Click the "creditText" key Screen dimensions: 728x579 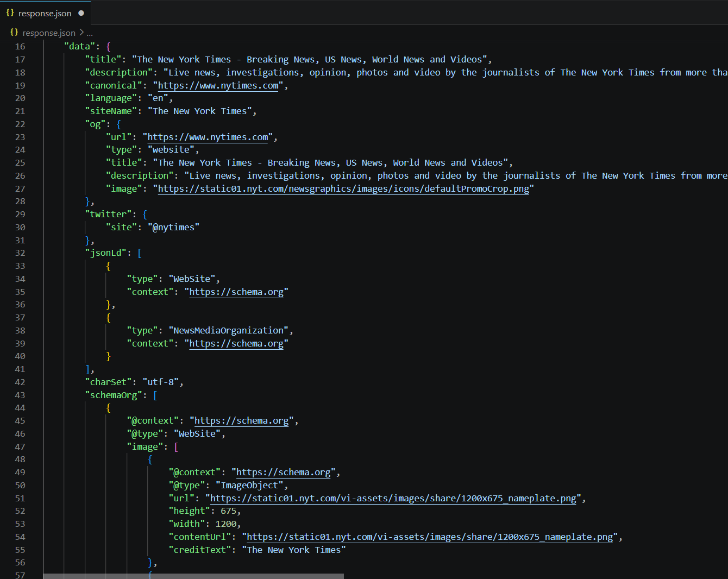[x=200, y=550]
